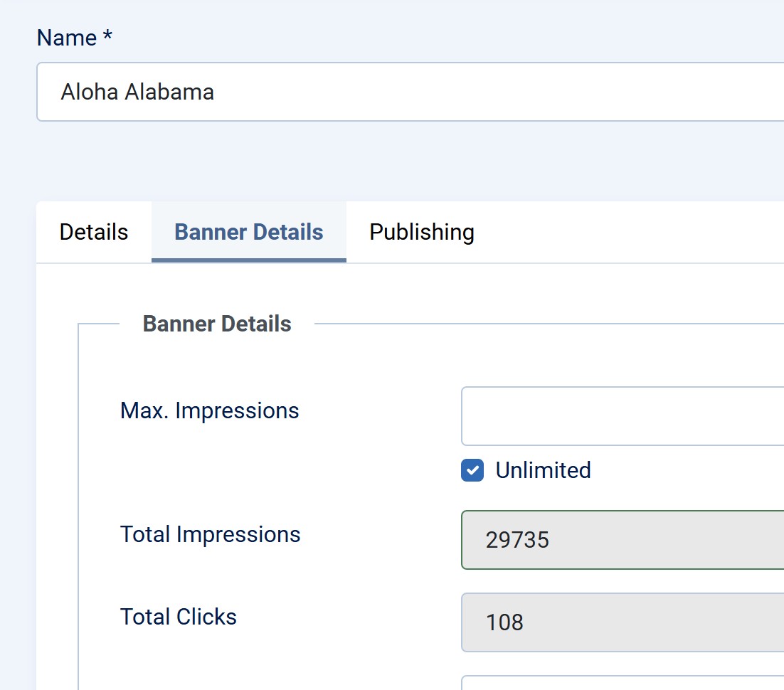Click the Name field label
784x690 pixels.
coord(67,38)
